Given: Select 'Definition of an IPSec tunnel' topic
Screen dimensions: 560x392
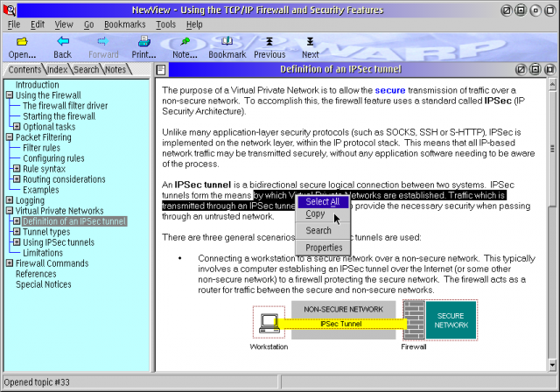Looking at the screenshot, I should (x=74, y=221).
